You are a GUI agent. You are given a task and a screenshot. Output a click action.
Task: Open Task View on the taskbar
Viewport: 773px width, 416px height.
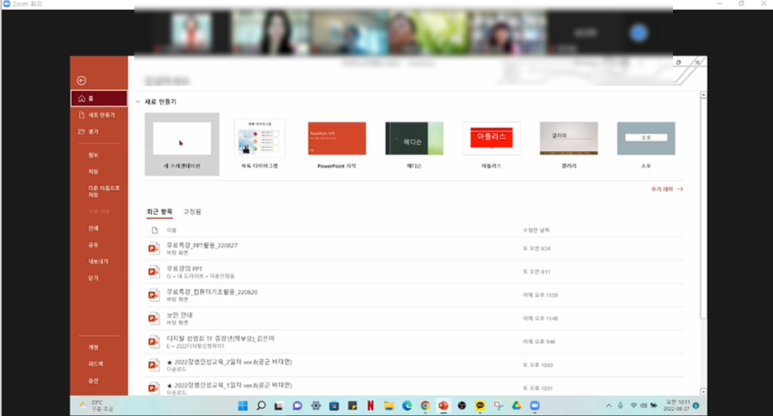[x=279, y=406]
